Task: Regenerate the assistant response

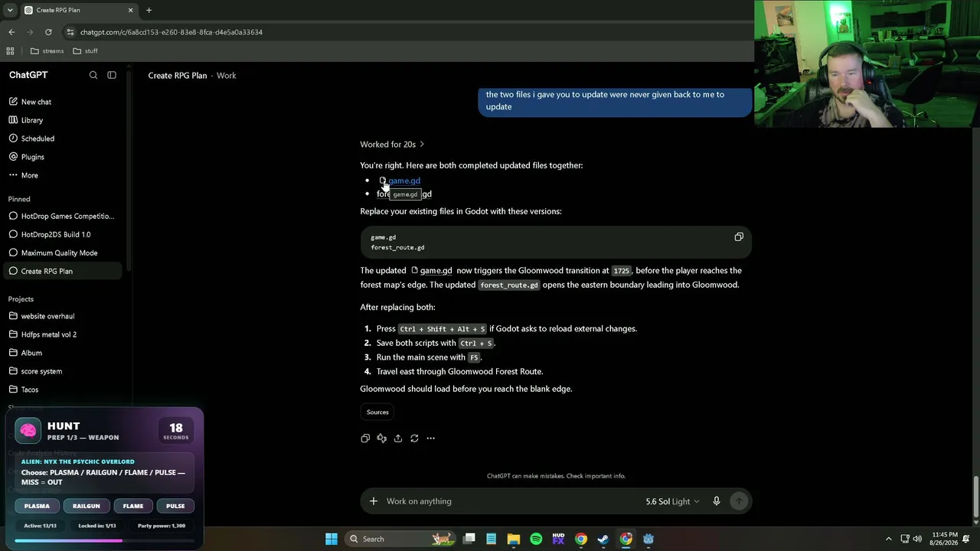Action: point(414,439)
